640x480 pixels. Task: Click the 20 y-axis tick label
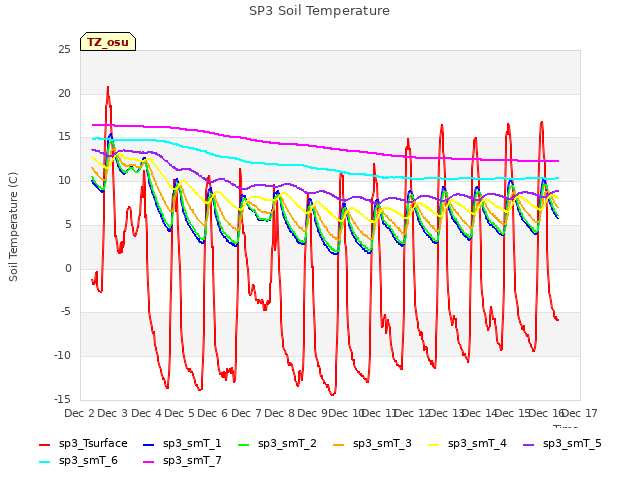point(64,93)
